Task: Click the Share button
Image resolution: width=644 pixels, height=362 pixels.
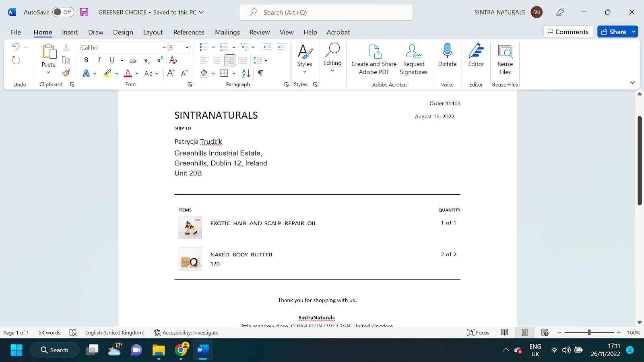Action: 613,32
